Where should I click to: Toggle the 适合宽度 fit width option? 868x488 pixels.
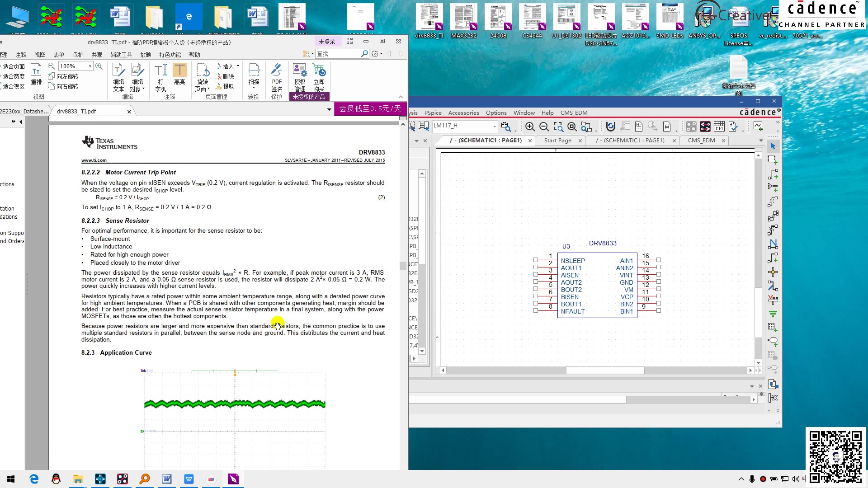(13, 76)
